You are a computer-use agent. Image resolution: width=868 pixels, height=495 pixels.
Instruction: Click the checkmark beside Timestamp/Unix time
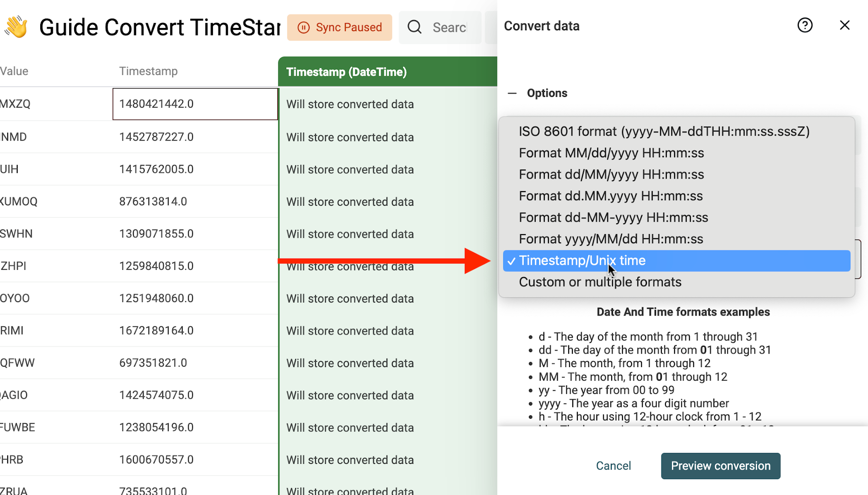(x=511, y=261)
